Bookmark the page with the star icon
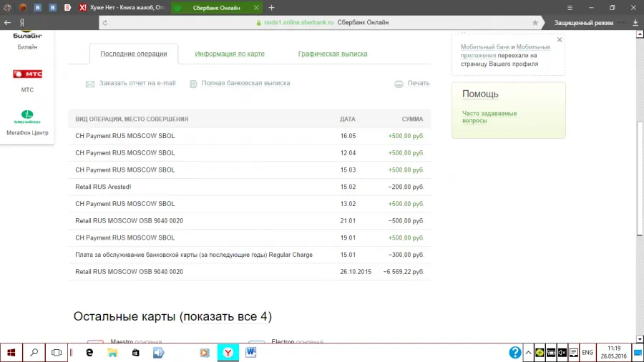 coord(535,23)
